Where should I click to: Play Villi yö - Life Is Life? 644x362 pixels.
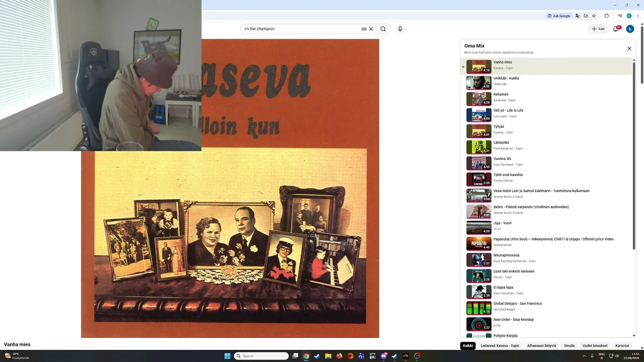(x=546, y=115)
